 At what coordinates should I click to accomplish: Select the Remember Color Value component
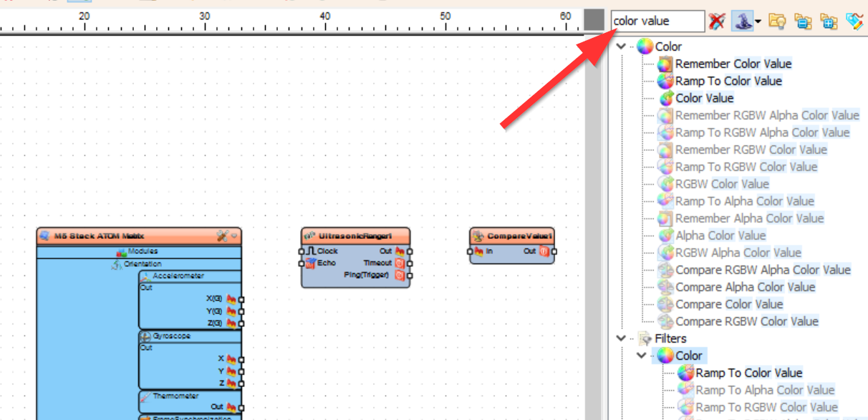(733, 64)
